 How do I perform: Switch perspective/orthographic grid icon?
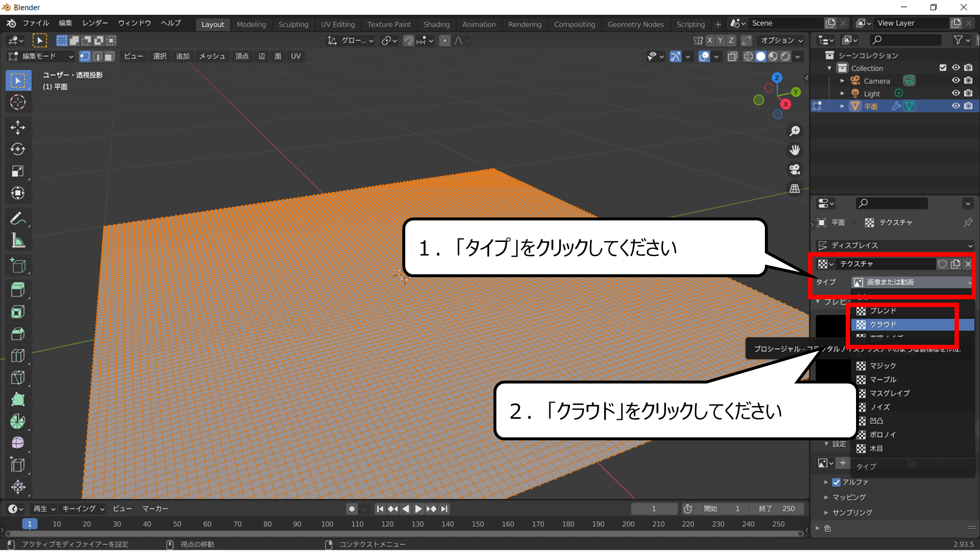pos(795,189)
